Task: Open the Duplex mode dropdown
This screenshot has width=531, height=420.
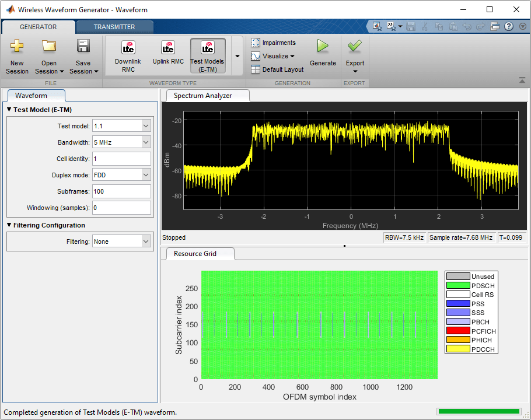Action: tap(145, 175)
